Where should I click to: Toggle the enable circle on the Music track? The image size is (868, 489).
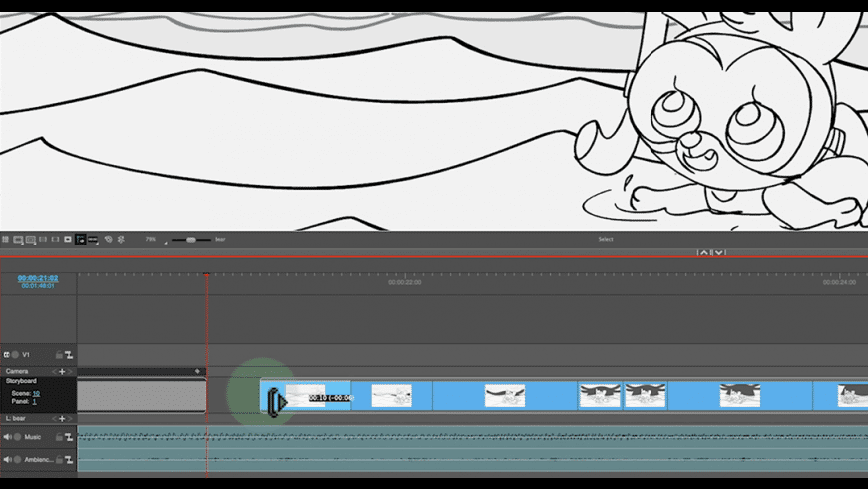tap(16, 437)
